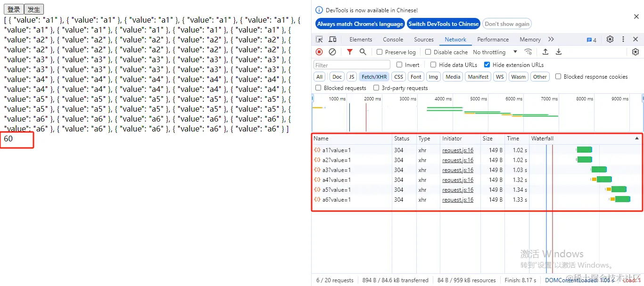Export HAR file download icon
The image size is (644, 286).
pyautogui.click(x=559, y=52)
